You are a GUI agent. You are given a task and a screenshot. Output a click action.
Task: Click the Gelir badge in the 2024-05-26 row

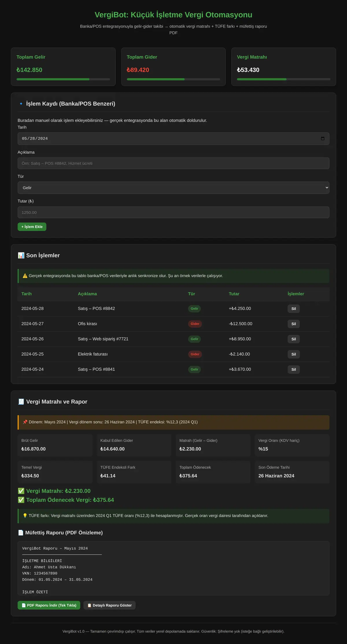click(194, 339)
